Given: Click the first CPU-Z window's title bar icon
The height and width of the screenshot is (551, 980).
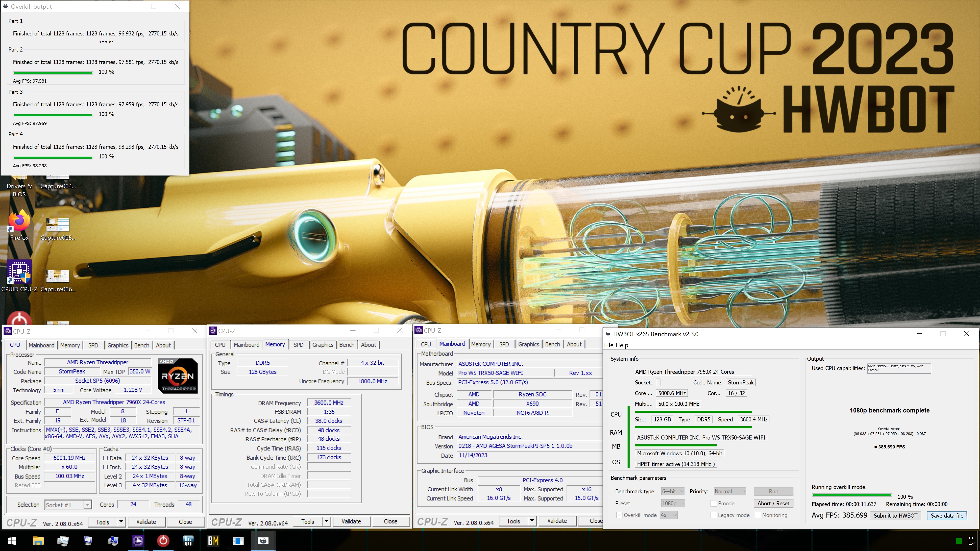Looking at the screenshot, I should pyautogui.click(x=8, y=331).
